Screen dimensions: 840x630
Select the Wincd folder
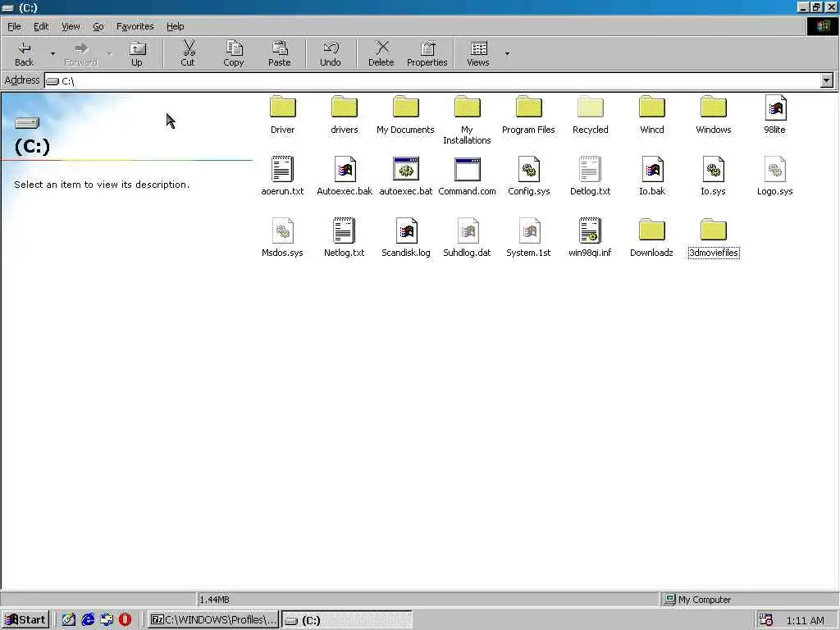click(652, 115)
